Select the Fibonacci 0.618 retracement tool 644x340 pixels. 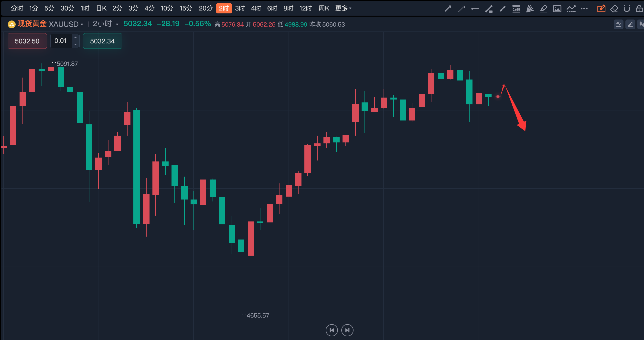516,9
